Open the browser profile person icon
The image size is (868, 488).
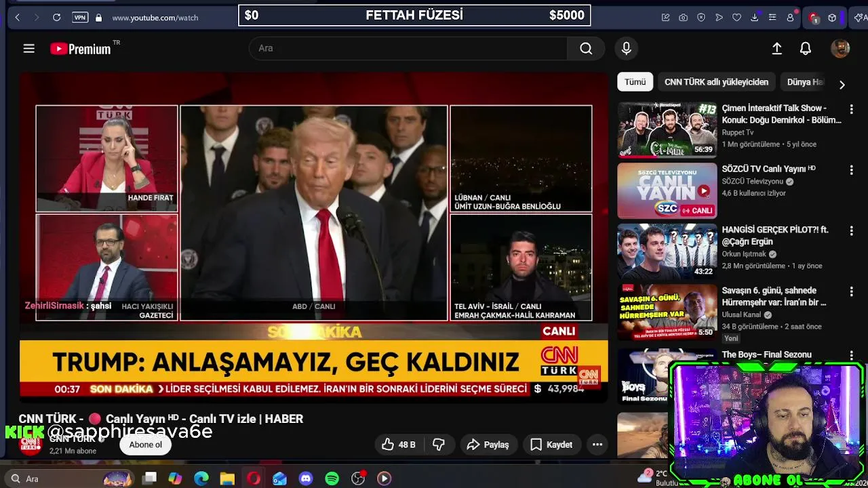tap(790, 18)
